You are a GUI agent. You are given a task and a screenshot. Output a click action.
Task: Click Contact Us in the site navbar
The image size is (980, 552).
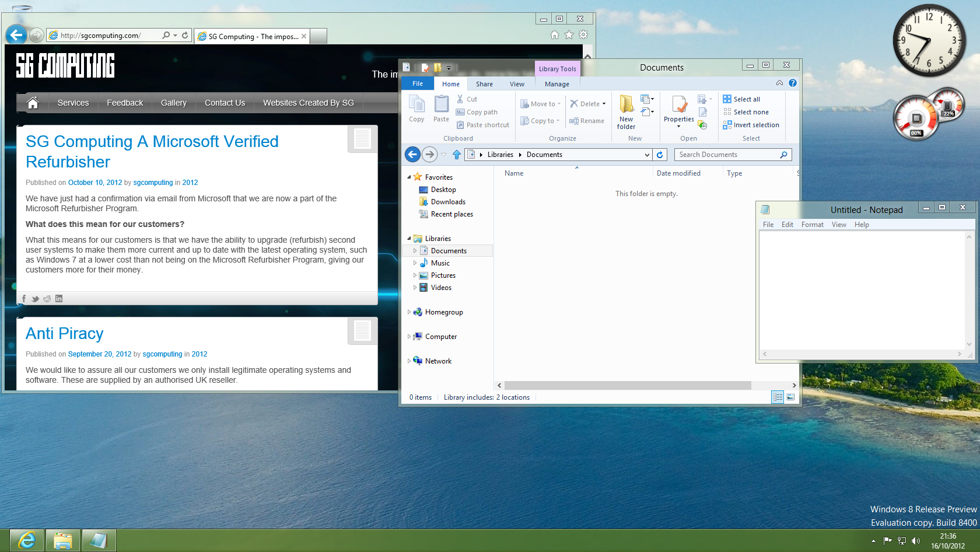[x=225, y=103]
